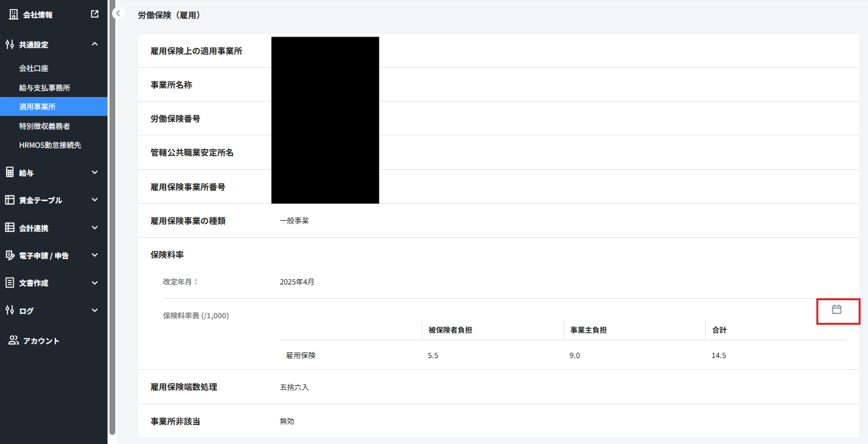
Task: Click the calculator icon for 給与
Action: (x=10, y=173)
